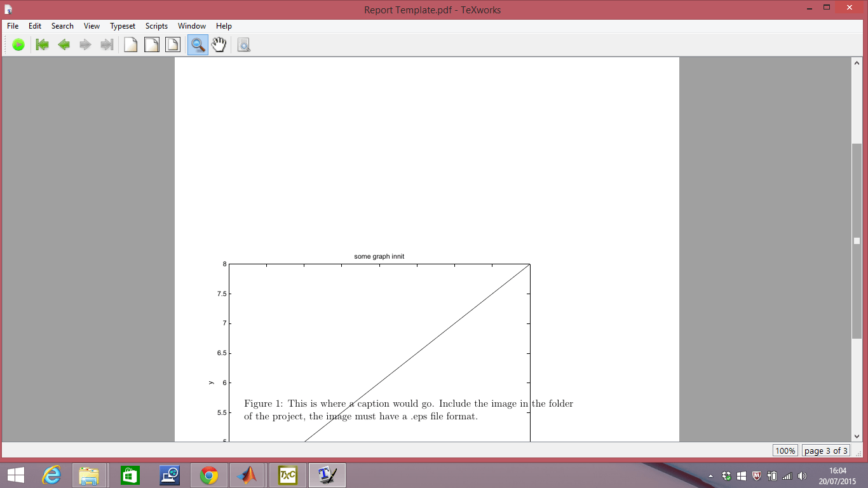Jump to the last page
This screenshot has height=488, width=868.
pyautogui.click(x=107, y=44)
